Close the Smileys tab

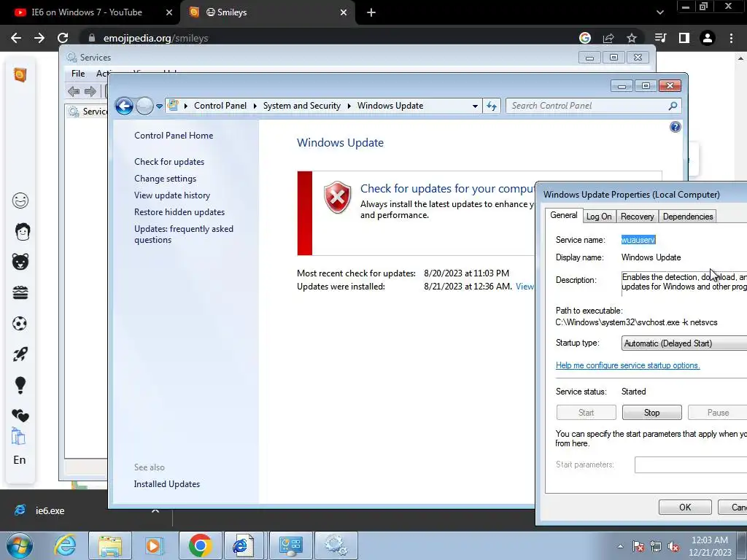[344, 13]
